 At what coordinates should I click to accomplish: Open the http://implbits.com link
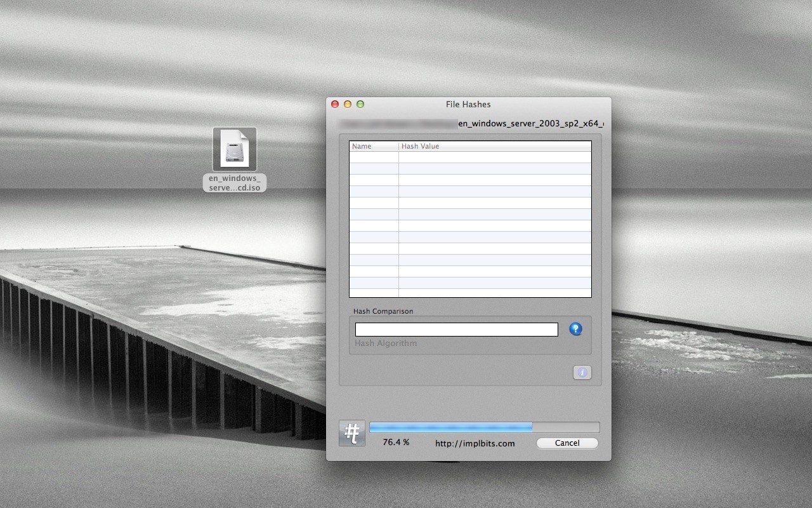(475, 443)
